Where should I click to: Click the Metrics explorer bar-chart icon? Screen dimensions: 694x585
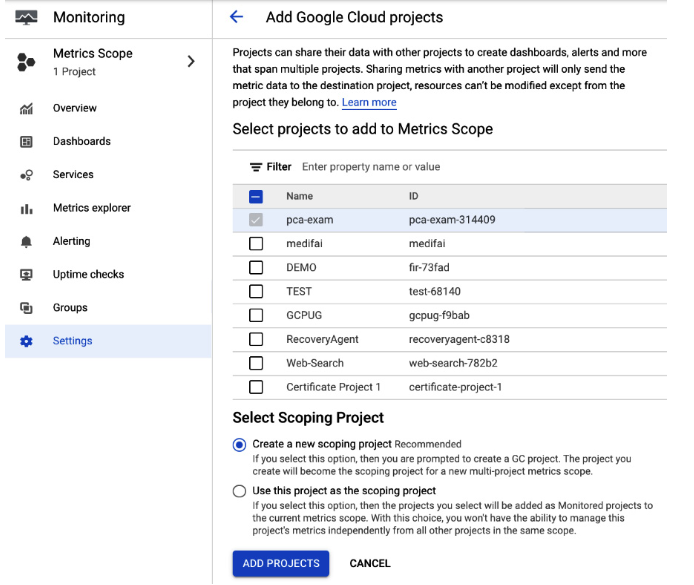(26, 208)
